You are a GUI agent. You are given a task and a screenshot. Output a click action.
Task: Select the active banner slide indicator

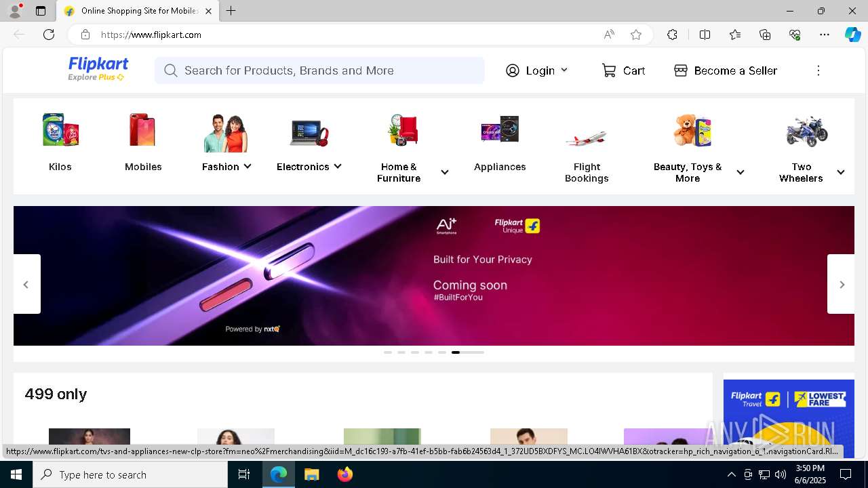tap(468, 352)
